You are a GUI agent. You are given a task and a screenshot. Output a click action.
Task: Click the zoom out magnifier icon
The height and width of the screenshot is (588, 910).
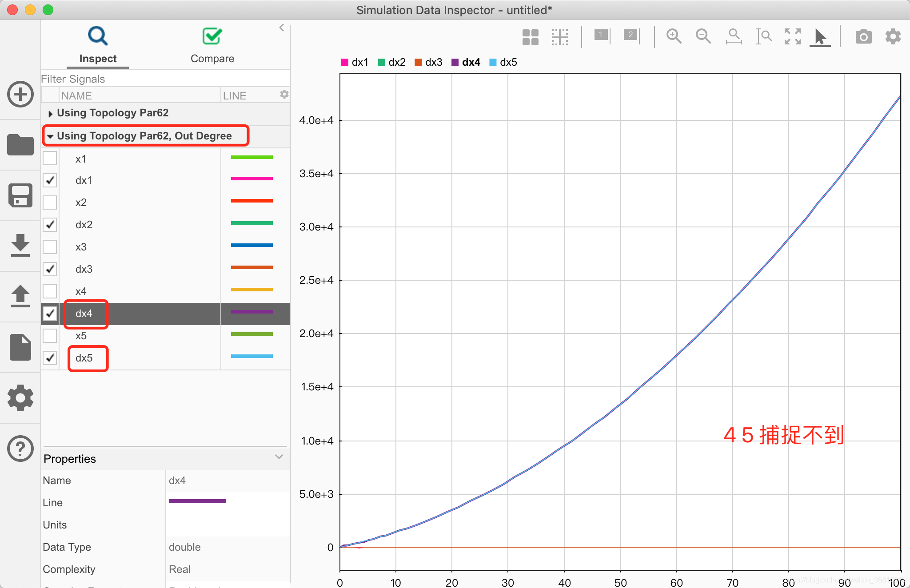tap(703, 36)
